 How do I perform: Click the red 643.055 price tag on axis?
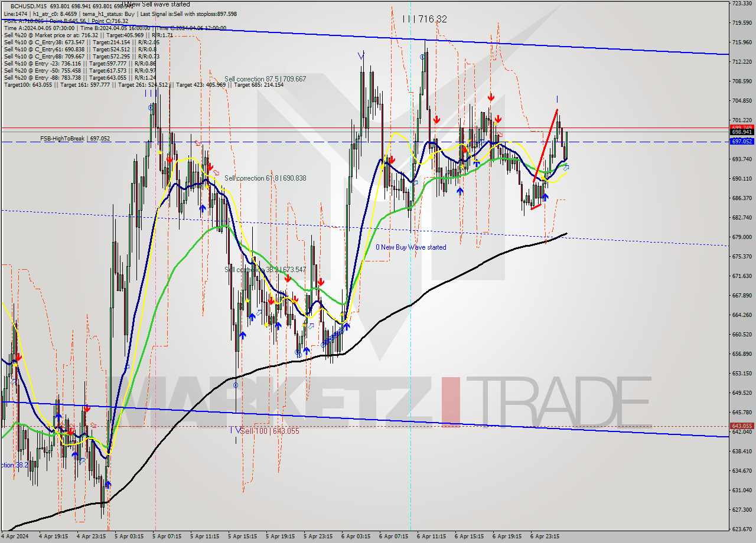[742, 426]
